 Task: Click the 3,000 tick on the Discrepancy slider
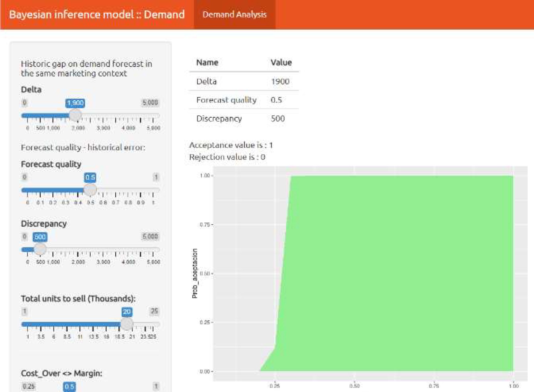click(103, 262)
